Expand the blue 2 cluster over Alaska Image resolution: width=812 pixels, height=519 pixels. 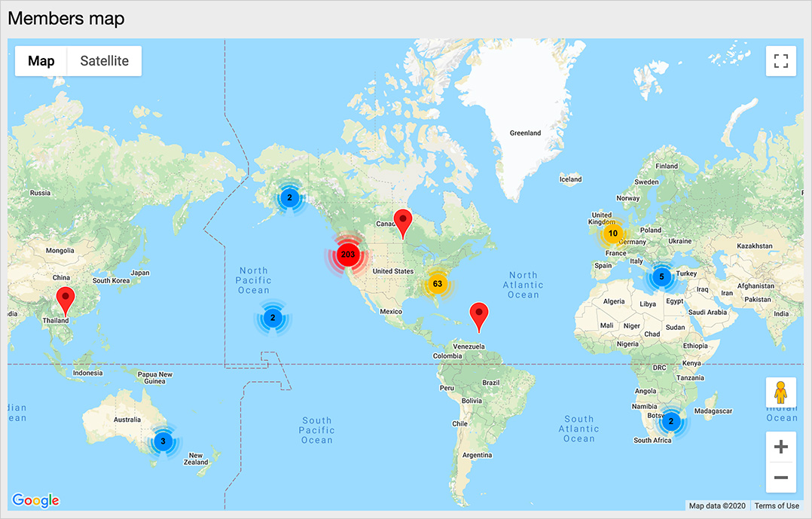click(x=288, y=198)
